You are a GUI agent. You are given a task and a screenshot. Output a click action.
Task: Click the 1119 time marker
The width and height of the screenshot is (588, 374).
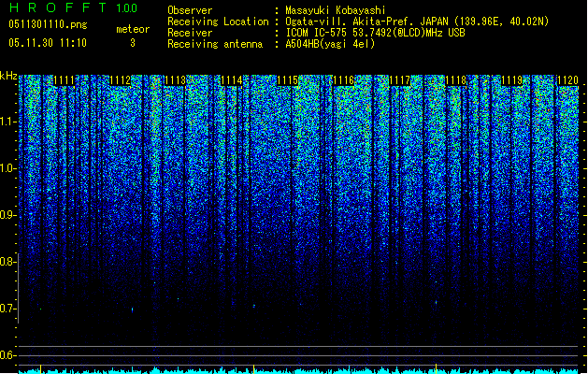(511, 80)
